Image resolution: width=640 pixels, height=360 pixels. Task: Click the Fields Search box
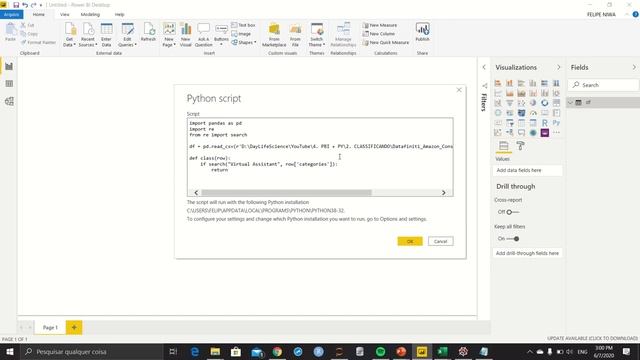pos(603,85)
